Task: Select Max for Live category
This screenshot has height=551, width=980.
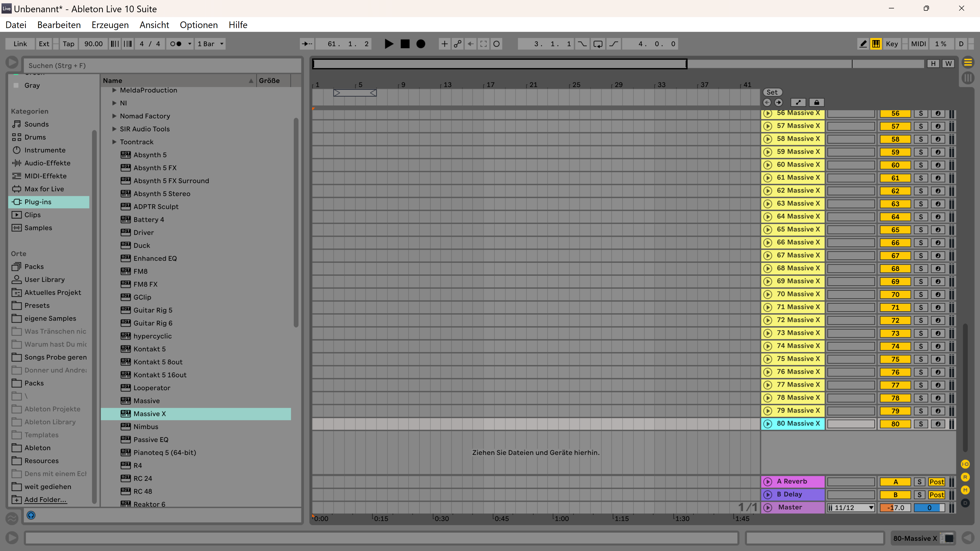Action: pyautogui.click(x=44, y=189)
